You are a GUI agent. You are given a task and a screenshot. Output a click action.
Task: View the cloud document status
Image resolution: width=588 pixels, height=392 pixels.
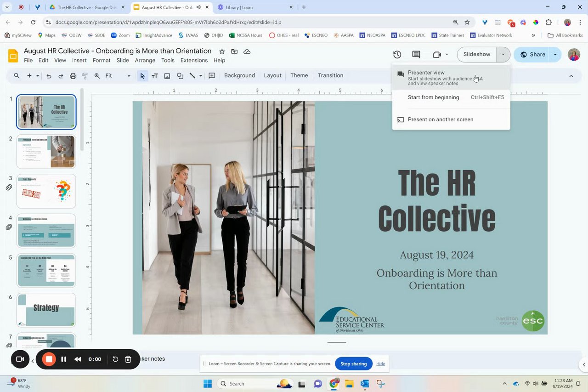[247, 51]
